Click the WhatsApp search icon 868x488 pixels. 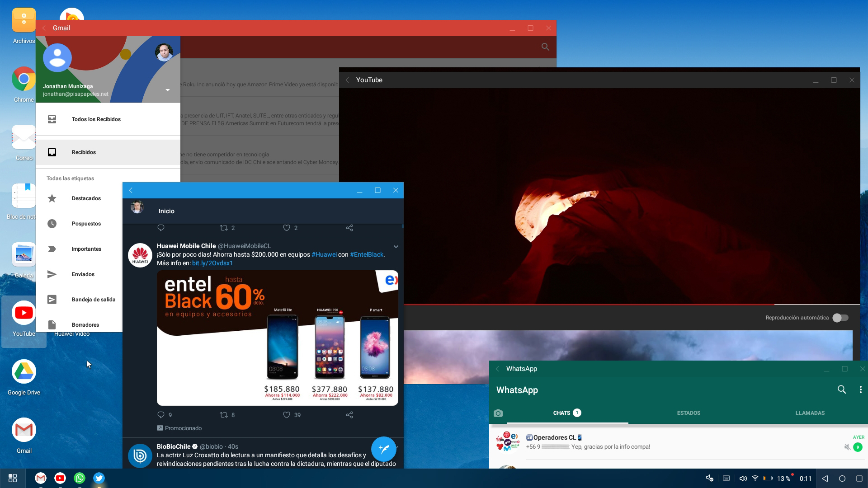pyautogui.click(x=841, y=389)
